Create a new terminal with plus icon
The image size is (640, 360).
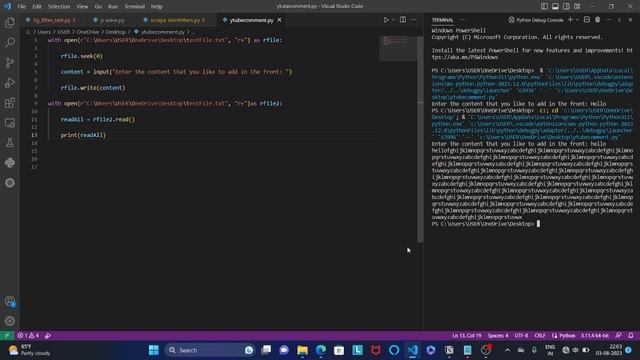tap(570, 20)
